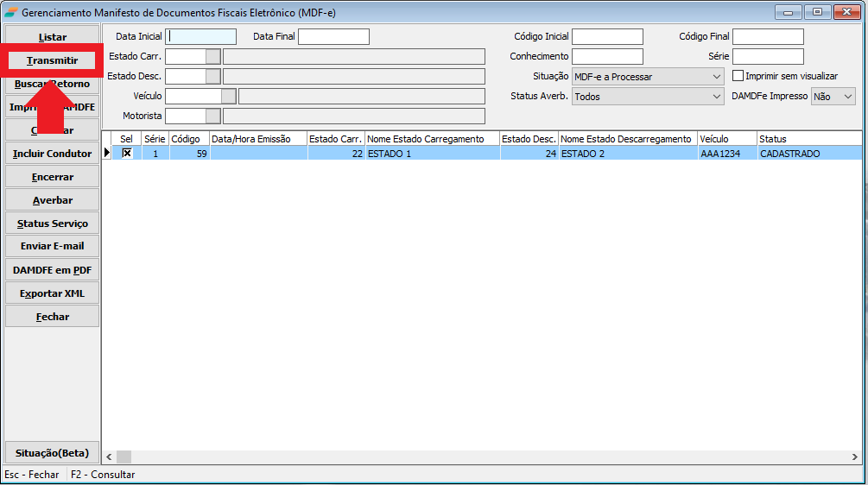The height and width of the screenshot is (485, 868).
Task: Export using Exportar XML button
Action: point(52,293)
